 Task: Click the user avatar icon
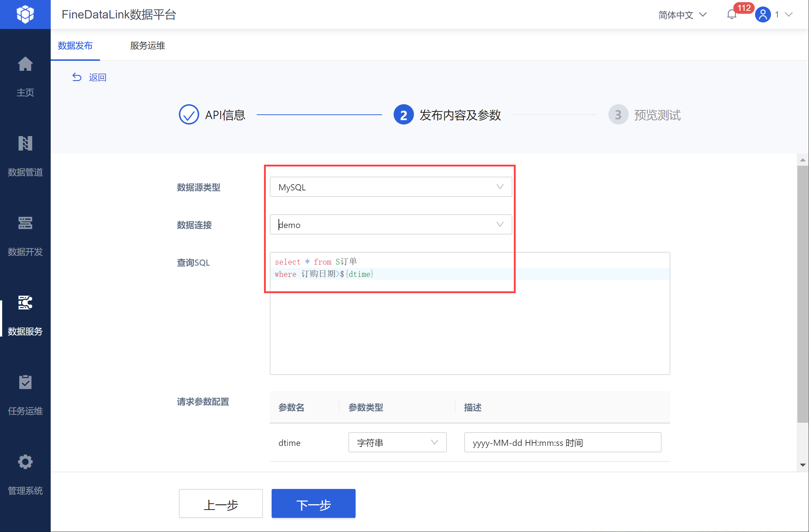pos(763,14)
